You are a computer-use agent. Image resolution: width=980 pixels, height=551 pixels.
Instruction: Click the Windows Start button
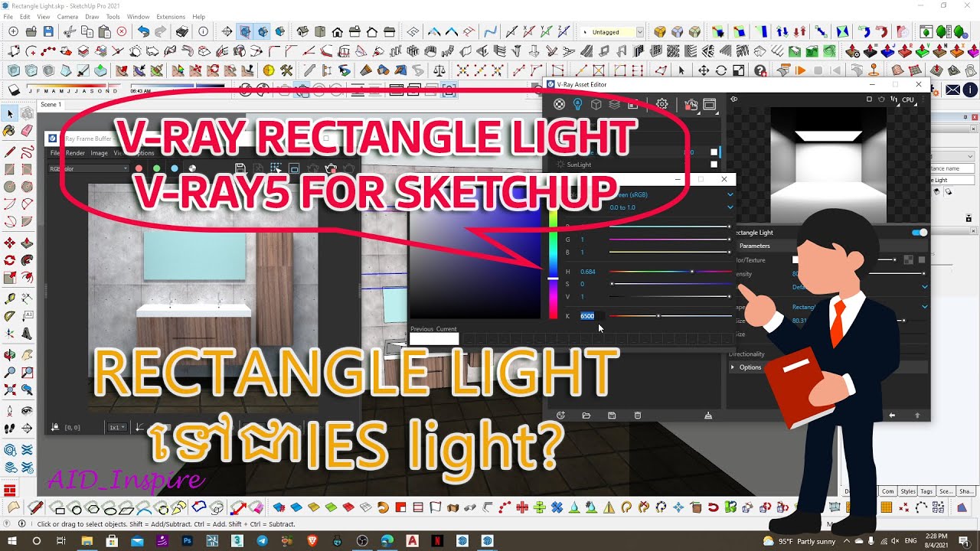(14, 541)
